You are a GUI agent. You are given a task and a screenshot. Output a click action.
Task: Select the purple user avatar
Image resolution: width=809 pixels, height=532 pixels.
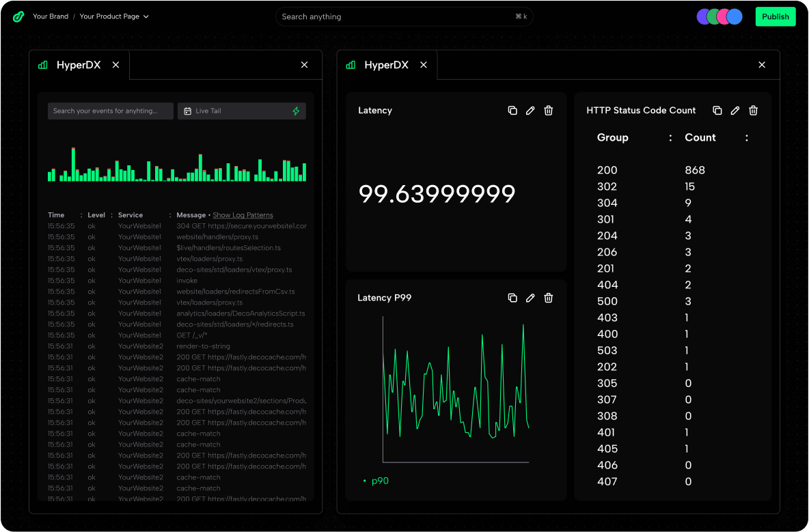point(702,16)
